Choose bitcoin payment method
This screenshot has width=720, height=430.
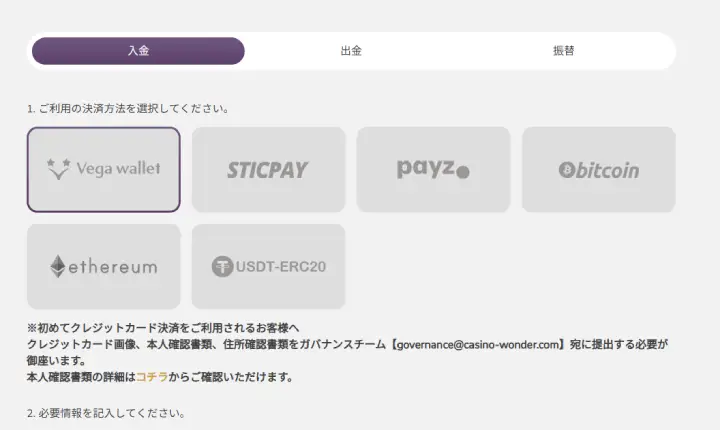point(598,170)
